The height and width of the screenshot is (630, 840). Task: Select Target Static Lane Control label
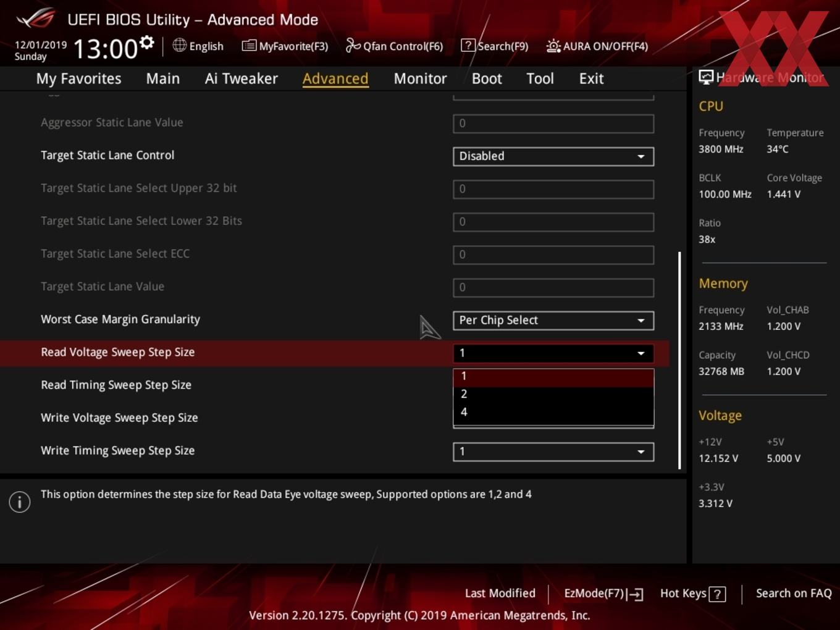pos(107,155)
